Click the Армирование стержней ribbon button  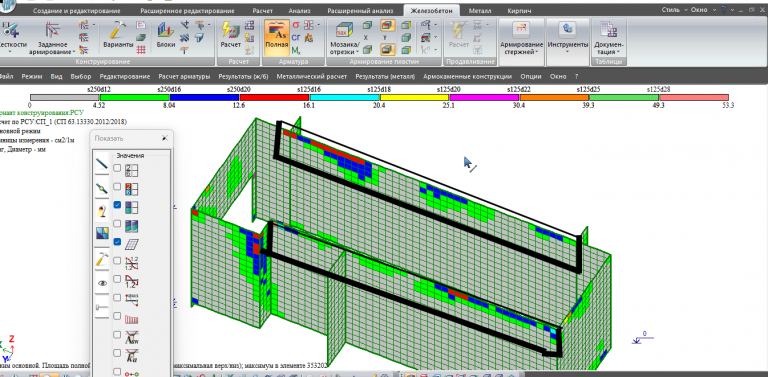[x=521, y=41]
